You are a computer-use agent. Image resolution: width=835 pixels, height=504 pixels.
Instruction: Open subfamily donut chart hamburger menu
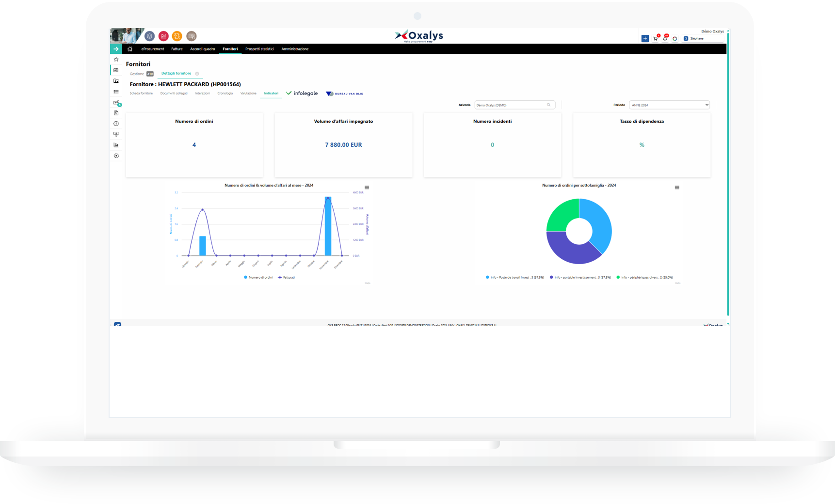[x=677, y=188]
